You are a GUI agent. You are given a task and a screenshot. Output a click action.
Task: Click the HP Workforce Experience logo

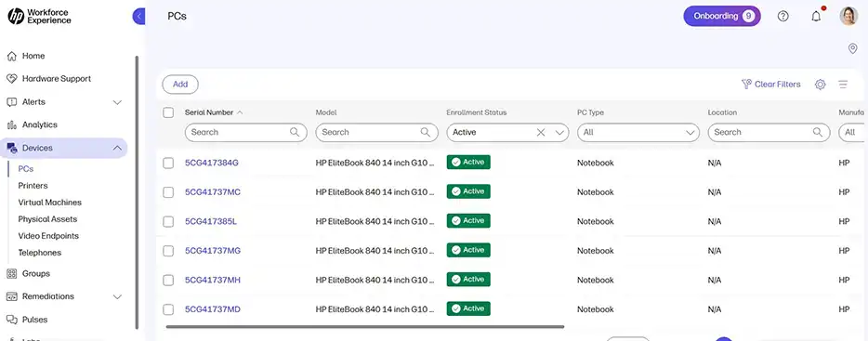point(39,16)
